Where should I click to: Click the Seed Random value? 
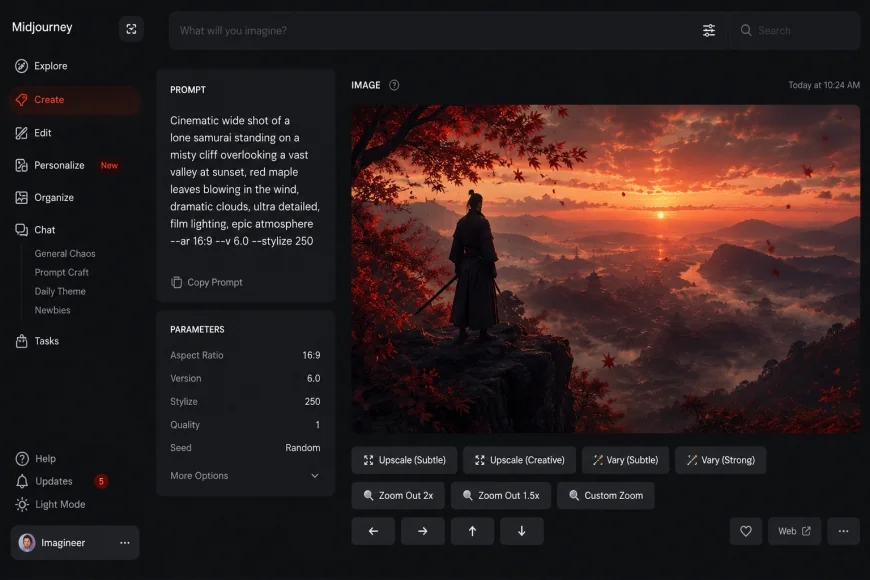(302, 448)
